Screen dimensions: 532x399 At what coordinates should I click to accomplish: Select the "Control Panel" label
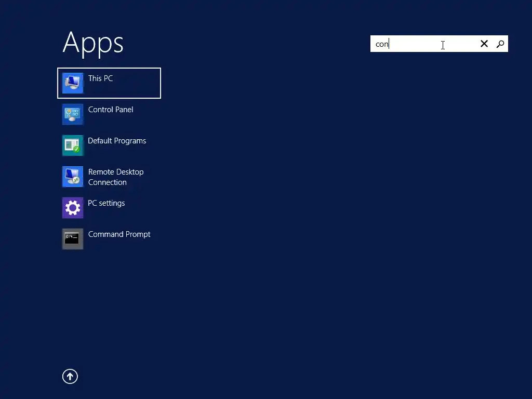coord(111,110)
